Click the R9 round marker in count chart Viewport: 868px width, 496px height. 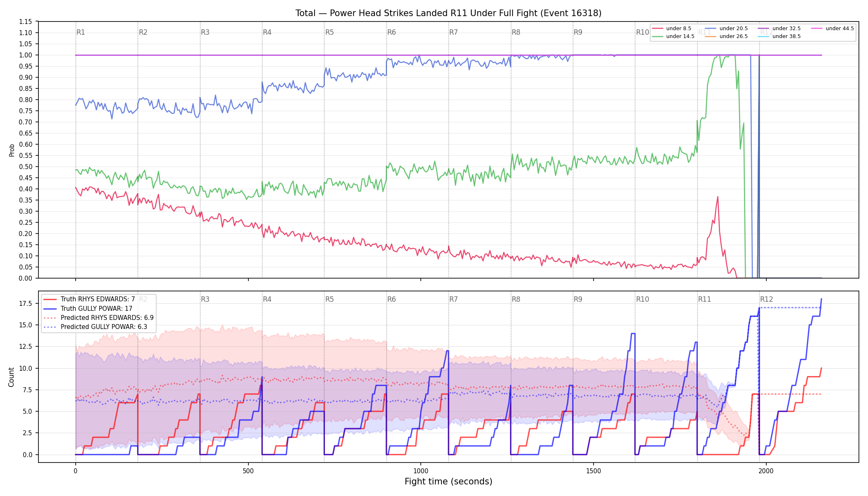click(578, 299)
